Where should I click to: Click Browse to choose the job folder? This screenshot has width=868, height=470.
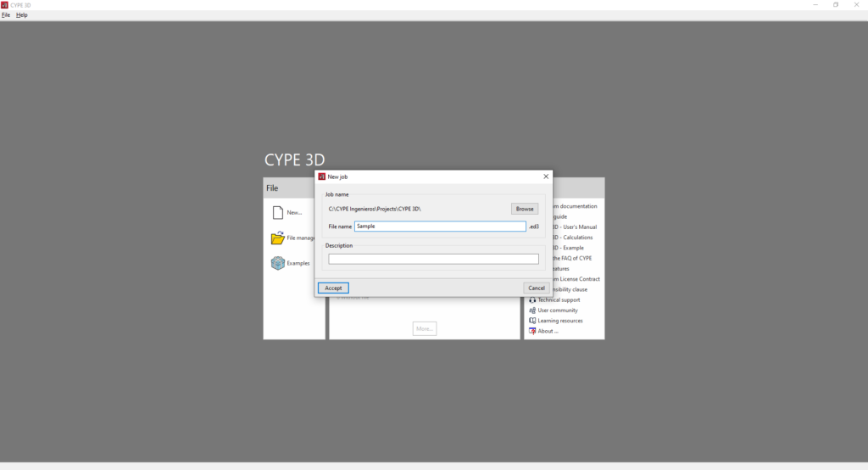coord(524,209)
